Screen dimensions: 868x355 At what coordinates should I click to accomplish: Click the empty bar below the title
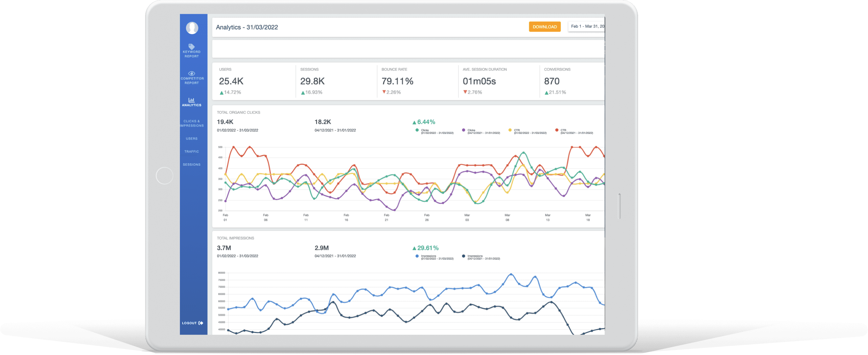[408, 49]
